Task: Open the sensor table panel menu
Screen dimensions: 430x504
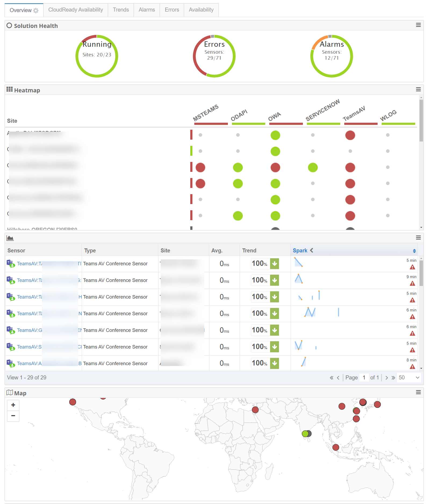Action: [418, 238]
